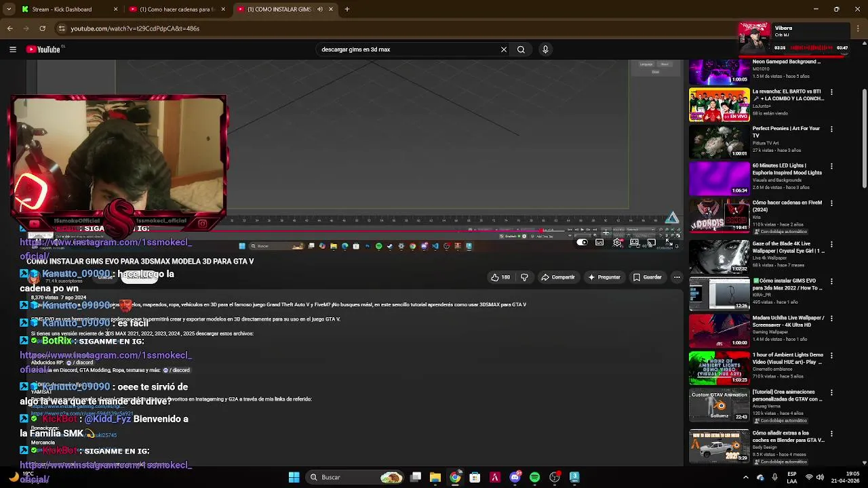Open options for Cómo hacer cadenas video
The height and width of the screenshot is (488, 868).
pyautogui.click(x=831, y=203)
